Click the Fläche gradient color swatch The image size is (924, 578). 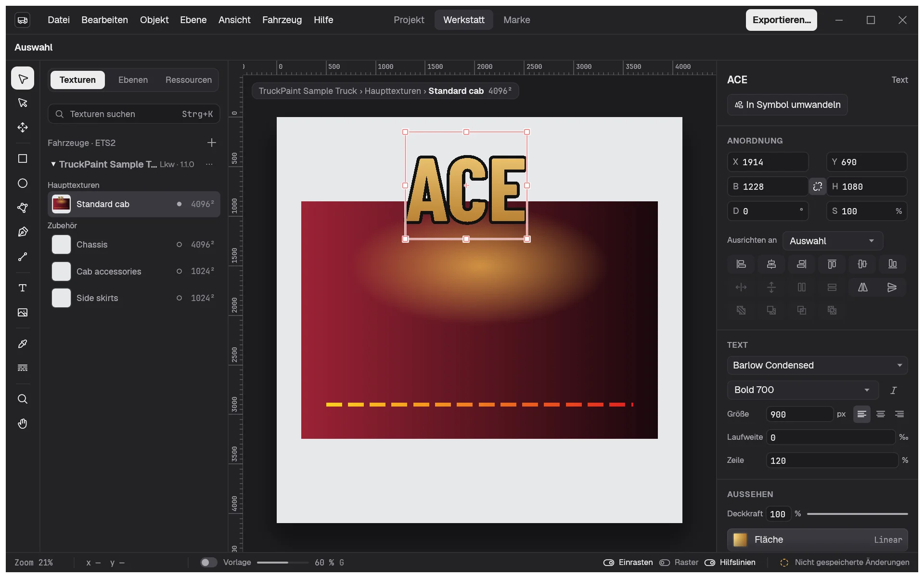740,539
